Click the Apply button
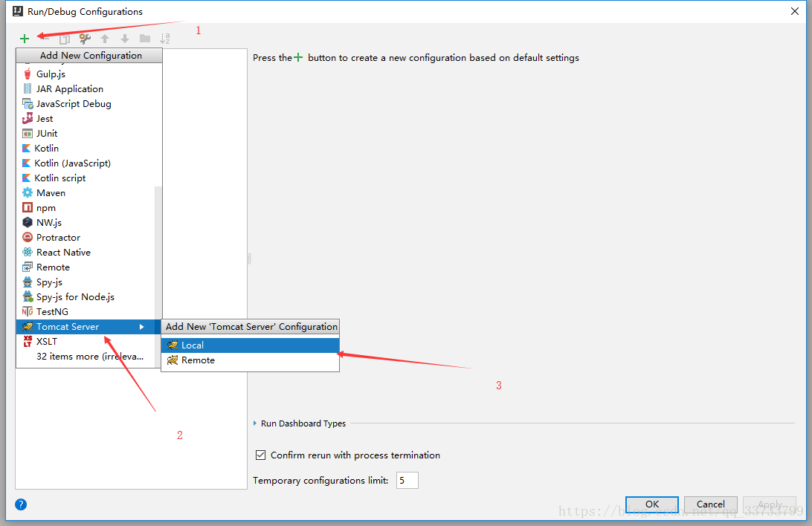Image resolution: width=812 pixels, height=526 pixels. pyautogui.click(x=770, y=504)
